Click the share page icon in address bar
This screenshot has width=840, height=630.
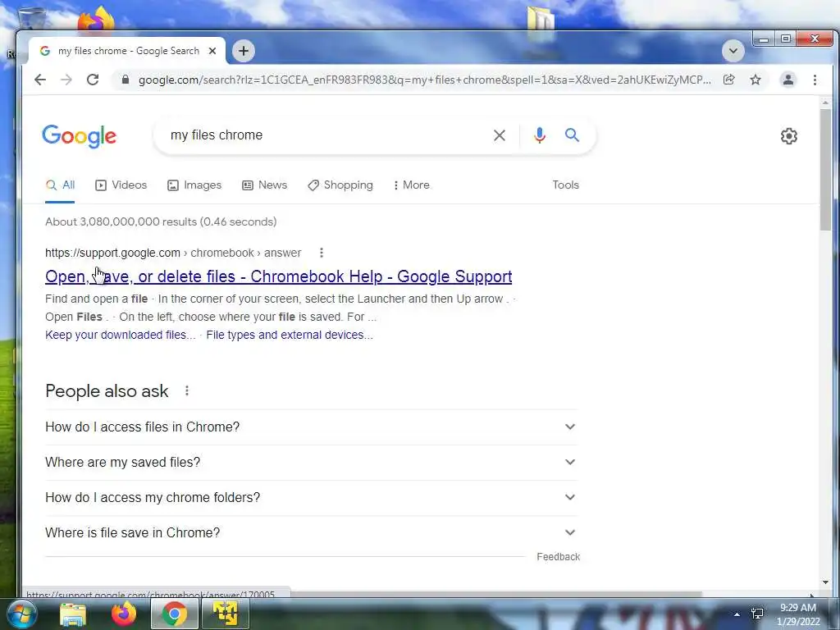[x=728, y=80]
